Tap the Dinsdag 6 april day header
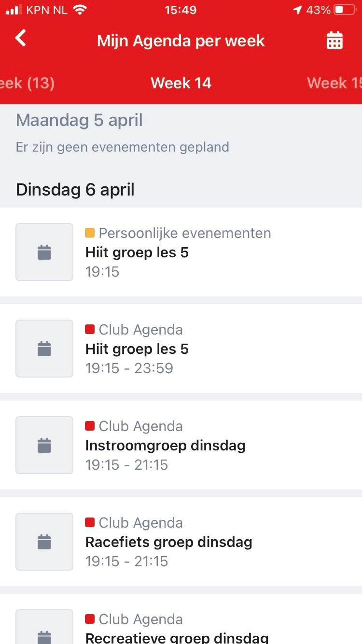 [x=75, y=190]
